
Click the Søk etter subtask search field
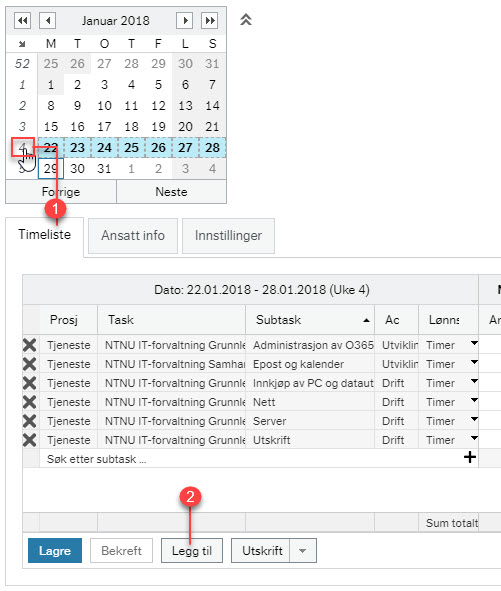coord(250,459)
